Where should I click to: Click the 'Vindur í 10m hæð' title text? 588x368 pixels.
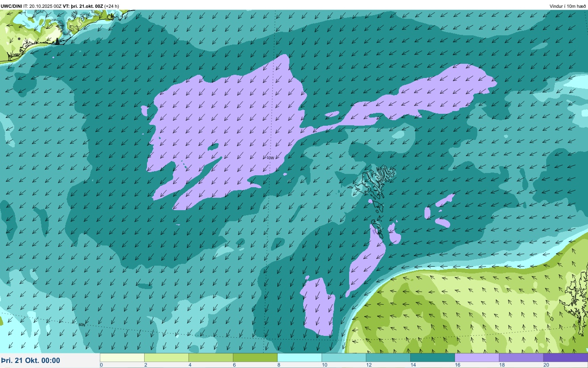(568, 6)
